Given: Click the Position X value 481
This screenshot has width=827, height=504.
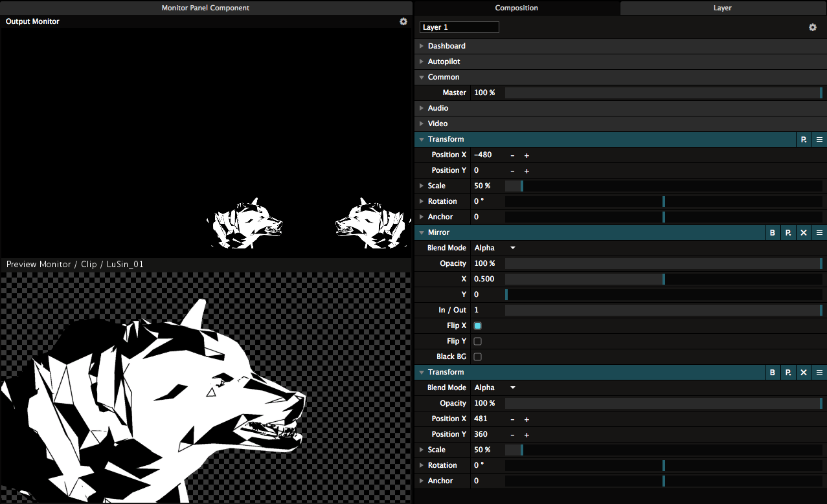Looking at the screenshot, I should click(x=481, y=419).
